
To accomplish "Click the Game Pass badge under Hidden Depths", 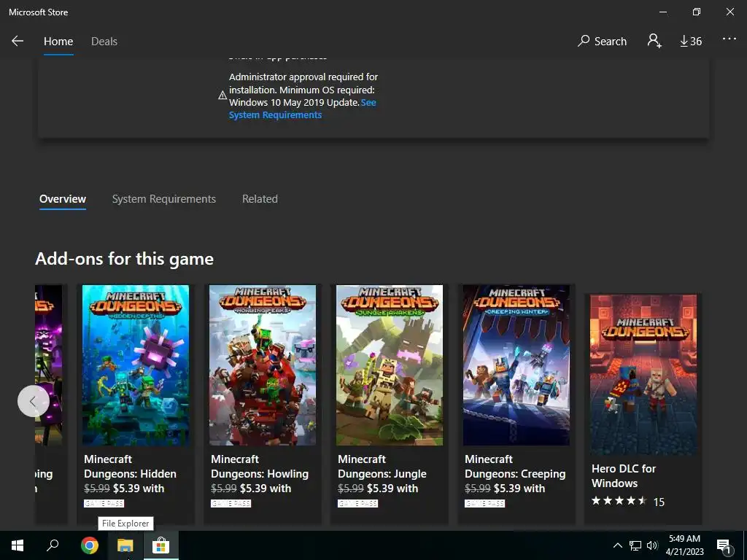I will pyautogui.click(x=104, y=503).
